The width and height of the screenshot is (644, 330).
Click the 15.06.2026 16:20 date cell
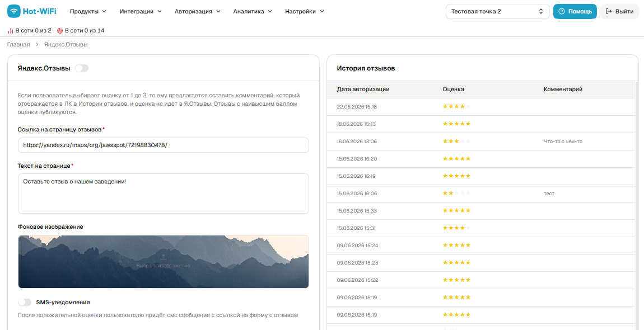357,158
